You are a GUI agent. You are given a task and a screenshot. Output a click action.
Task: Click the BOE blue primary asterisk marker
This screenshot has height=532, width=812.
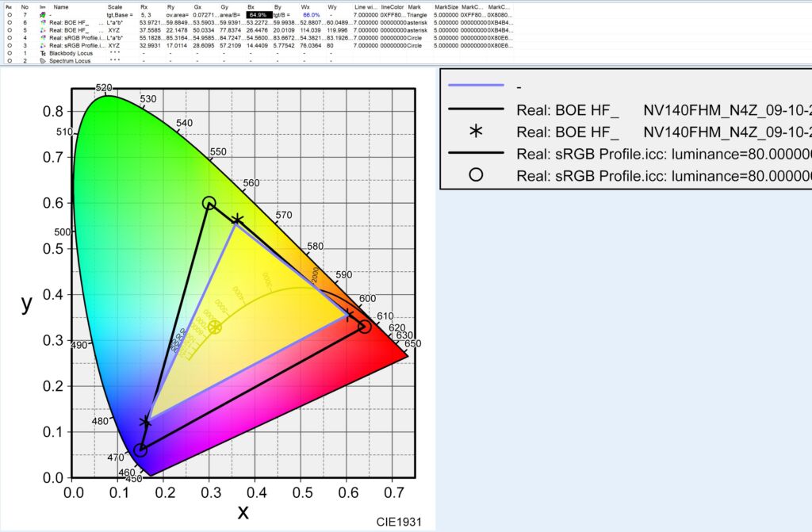(x=146, y=422)
